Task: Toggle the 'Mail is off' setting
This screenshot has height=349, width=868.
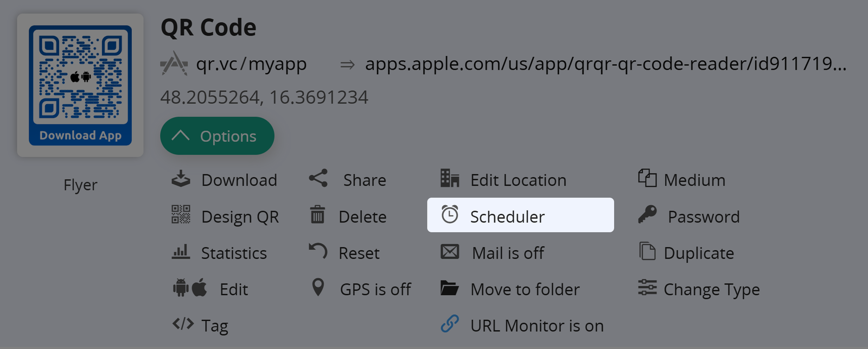Action: point(508,253)
